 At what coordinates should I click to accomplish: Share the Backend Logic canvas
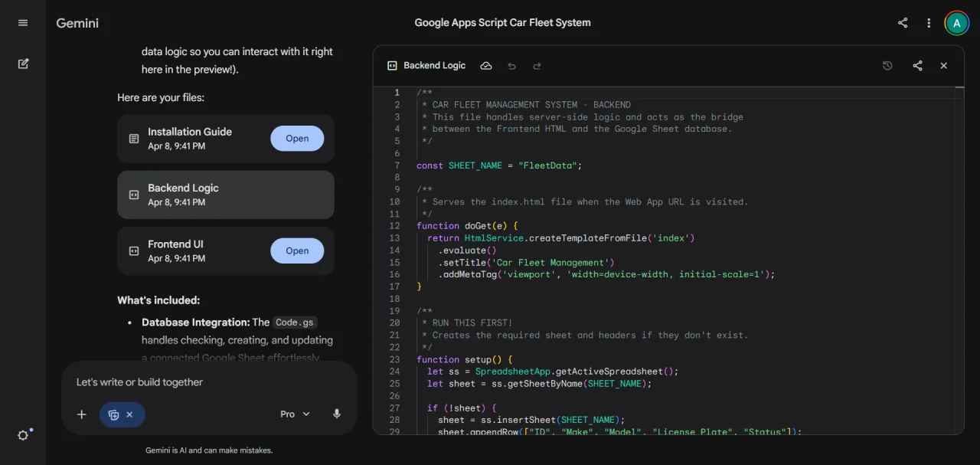tap(917, 66)
